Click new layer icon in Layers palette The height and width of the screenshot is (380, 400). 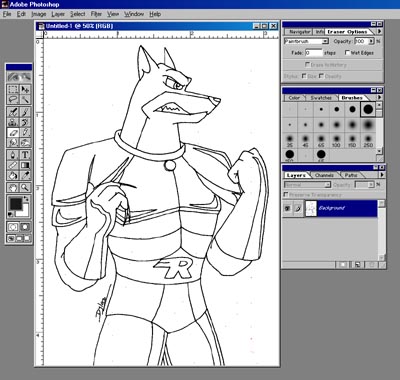358,265
